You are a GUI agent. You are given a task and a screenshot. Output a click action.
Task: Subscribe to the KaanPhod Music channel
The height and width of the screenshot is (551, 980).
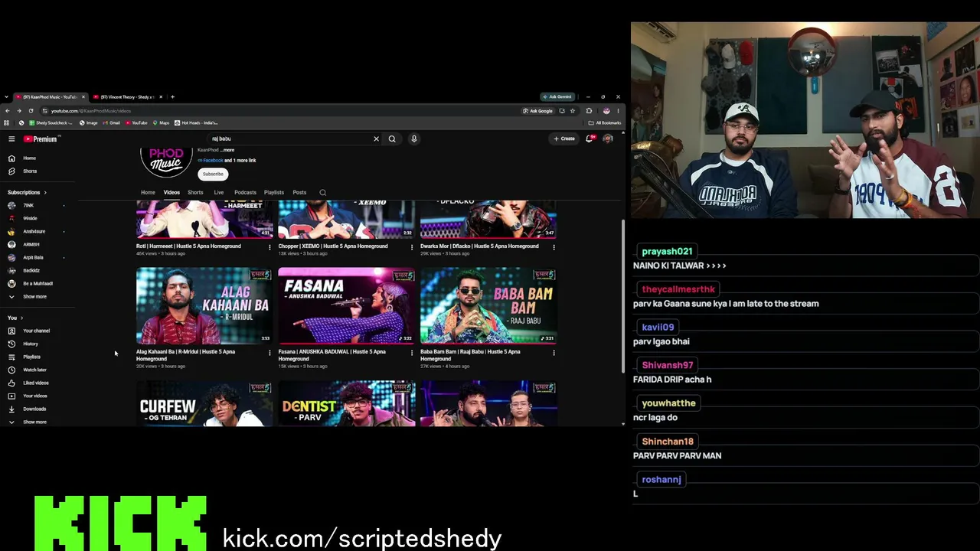[x=213, y=174]
